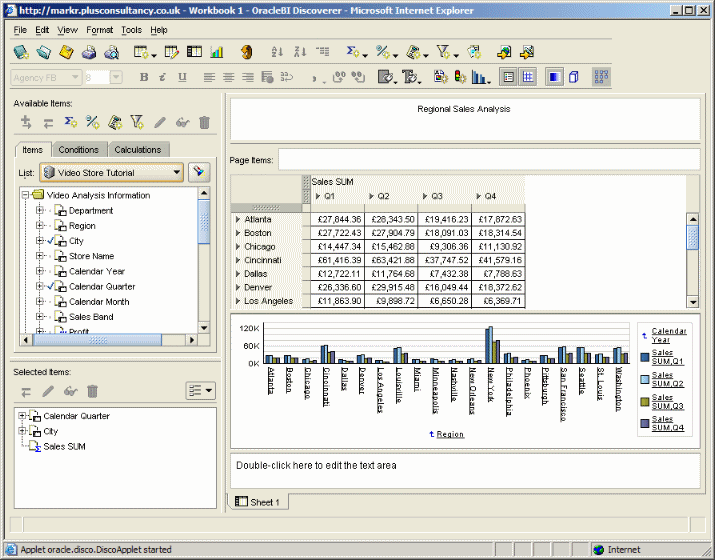Image resolution: width=715 pixels, height=560 pixels.
Task: Click new percentage icon under Available Items
Action: pyautogui.click(x=93, y=122)
